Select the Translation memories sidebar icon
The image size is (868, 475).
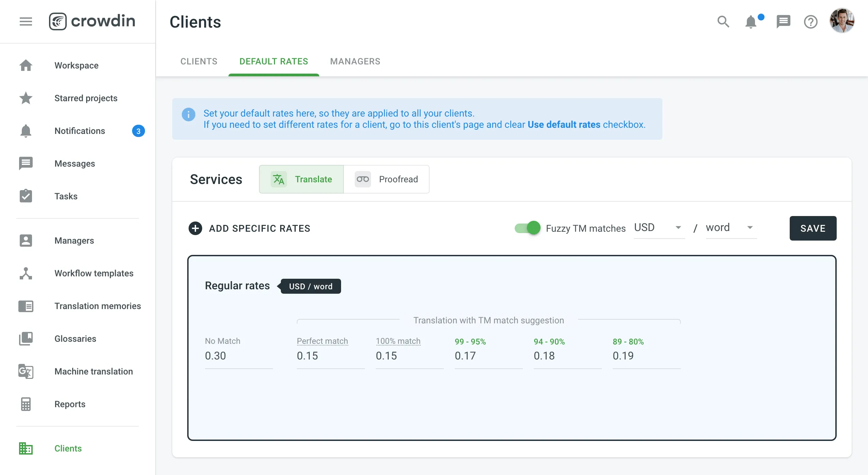26,306
